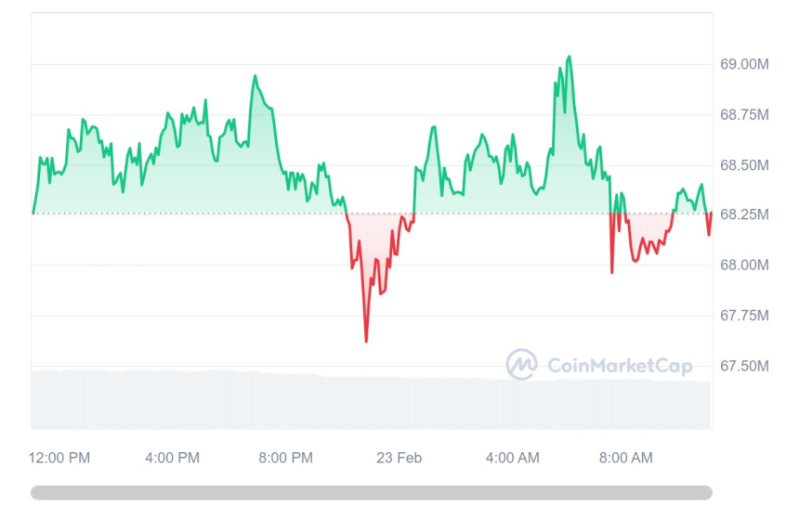Click the 68.50M y-axis label
The image size is (799, 532).
click(744, 165)
